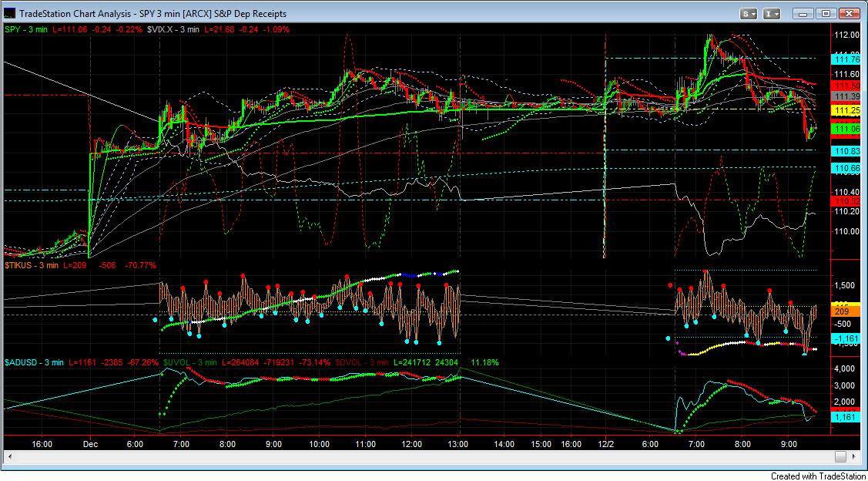Screen dimensions: 868x481
Task: Click the TradeStation chart window icon
Action: pos(11,13)
